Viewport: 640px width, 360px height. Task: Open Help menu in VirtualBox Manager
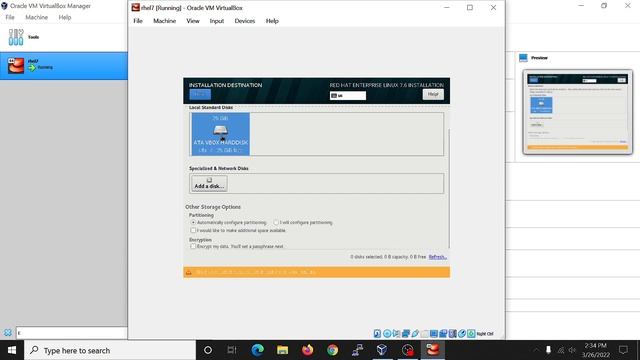point(64,17)
